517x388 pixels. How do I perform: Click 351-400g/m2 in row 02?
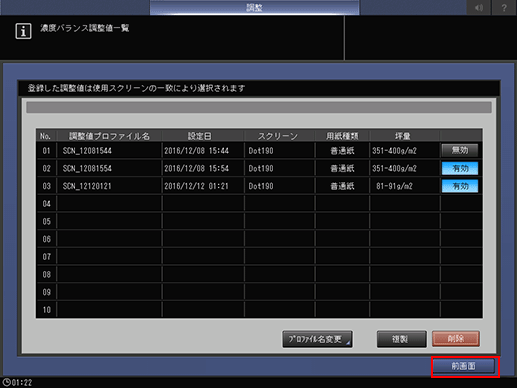point(394,168)
